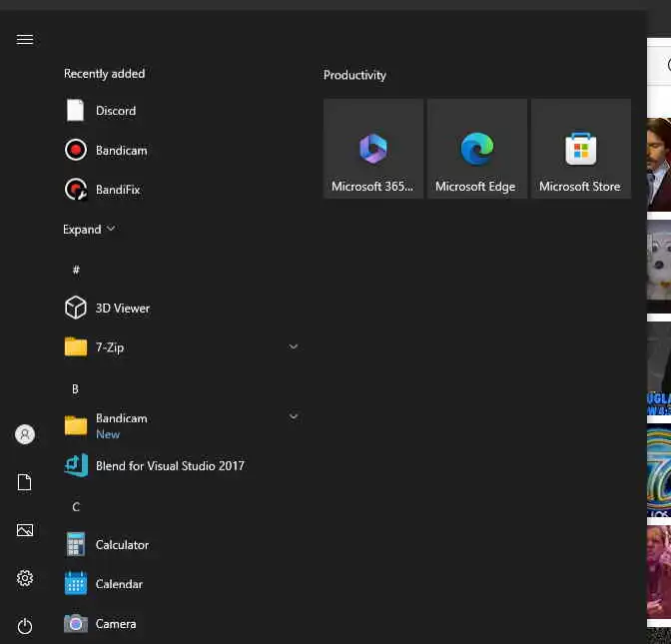Jump using the C section header
The width and height of the screenshot is (671, 644).
(76, 507)
